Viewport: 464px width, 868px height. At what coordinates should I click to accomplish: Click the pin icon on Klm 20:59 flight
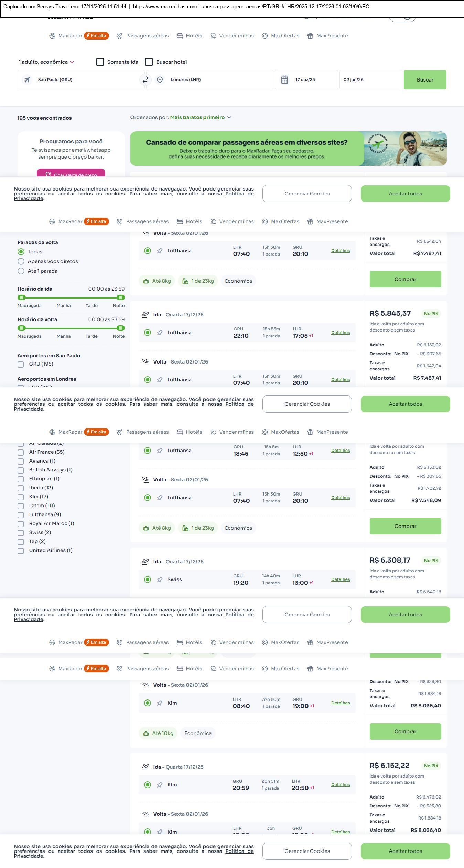tap(160, 785)
